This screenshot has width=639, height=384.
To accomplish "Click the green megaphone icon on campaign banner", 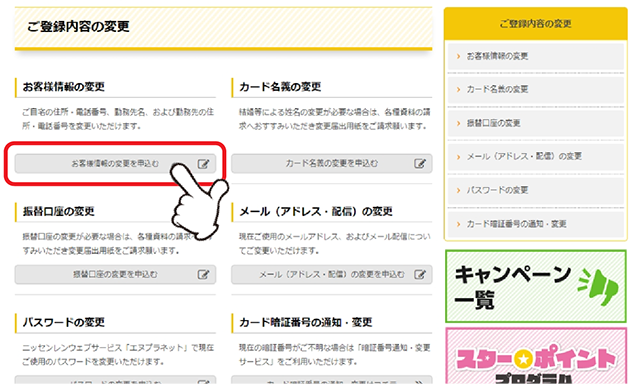I will tap(598, 287).
